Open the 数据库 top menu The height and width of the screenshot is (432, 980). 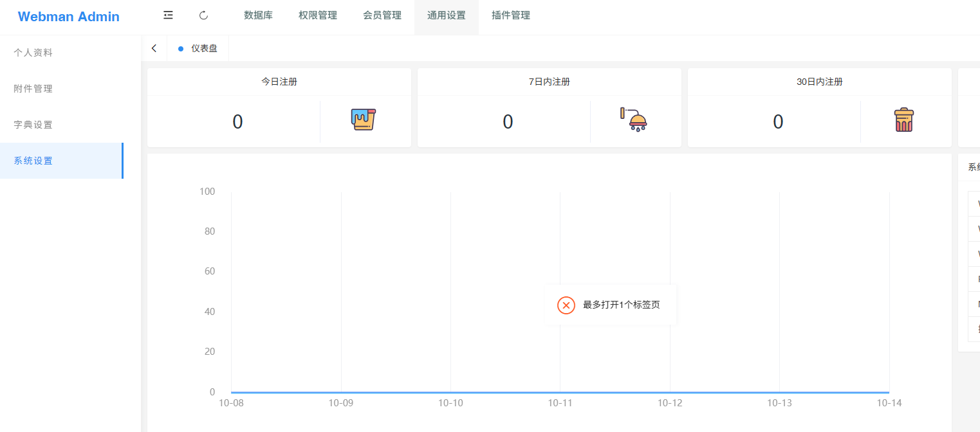(258, 15)
